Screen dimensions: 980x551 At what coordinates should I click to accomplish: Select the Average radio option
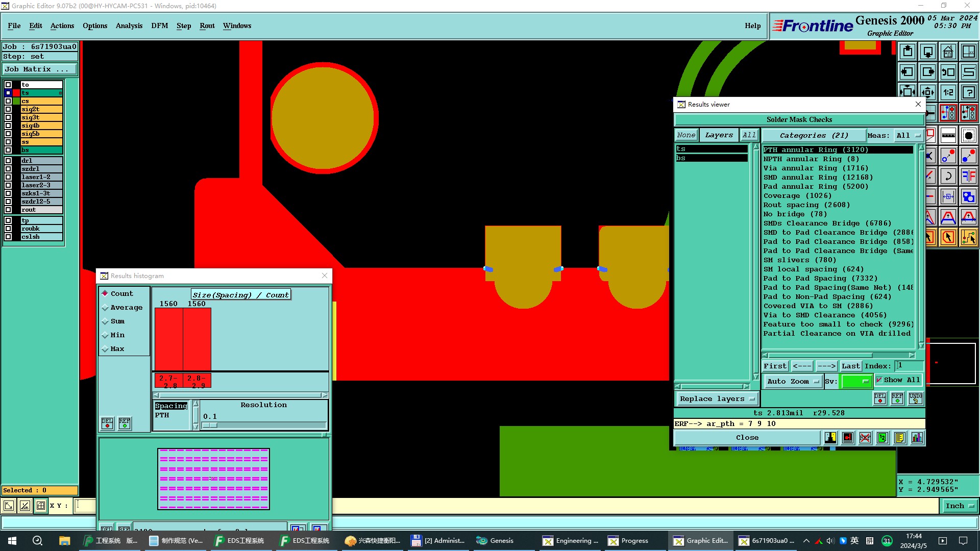105,308
